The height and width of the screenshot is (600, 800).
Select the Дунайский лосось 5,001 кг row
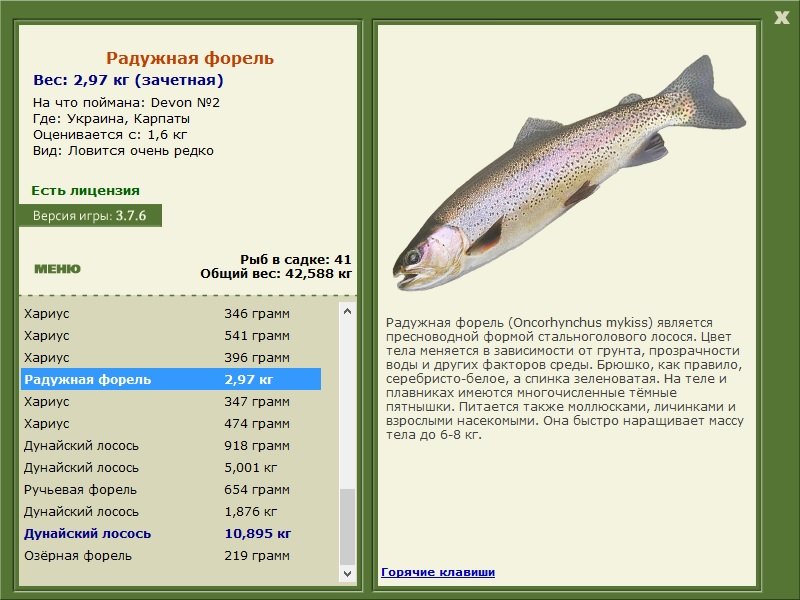[x=171, y=467]
